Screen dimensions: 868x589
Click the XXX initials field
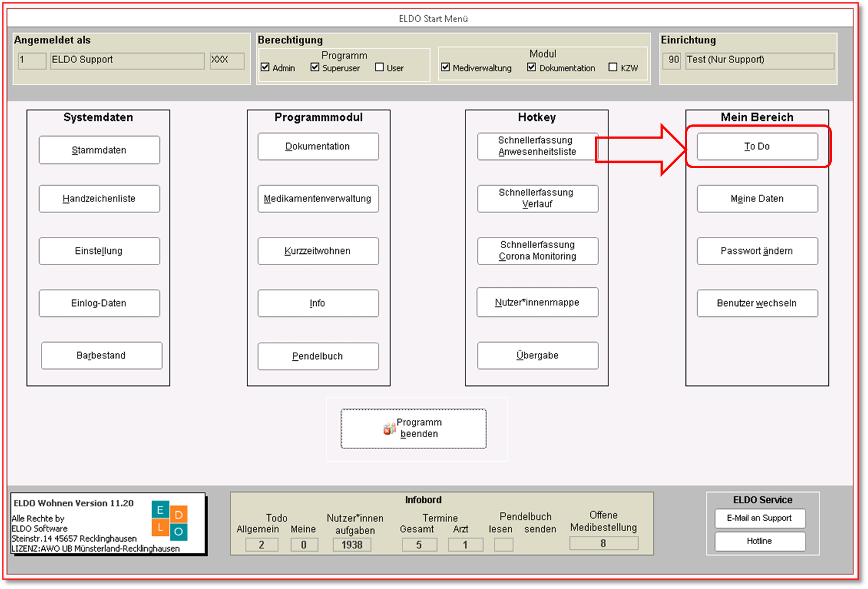[228, 61]
